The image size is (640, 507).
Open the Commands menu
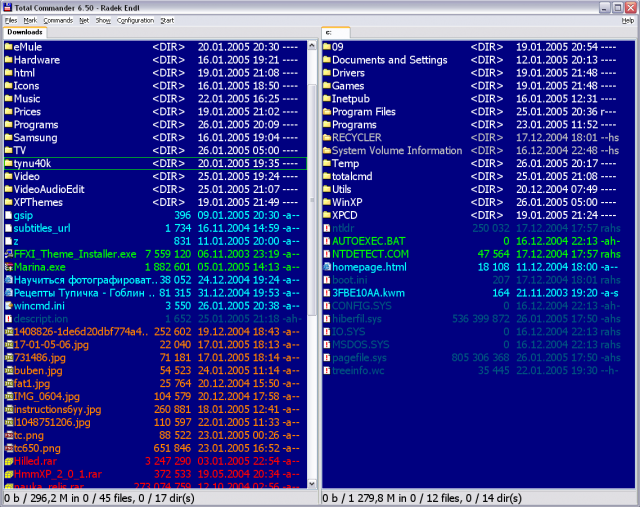pyautogui.click(x=58, y=20)
